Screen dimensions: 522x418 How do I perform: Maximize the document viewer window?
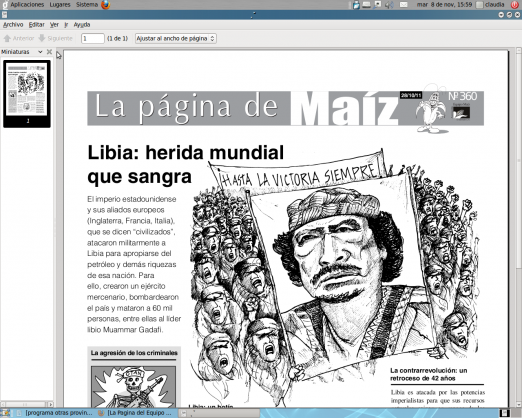click(509, 15)
